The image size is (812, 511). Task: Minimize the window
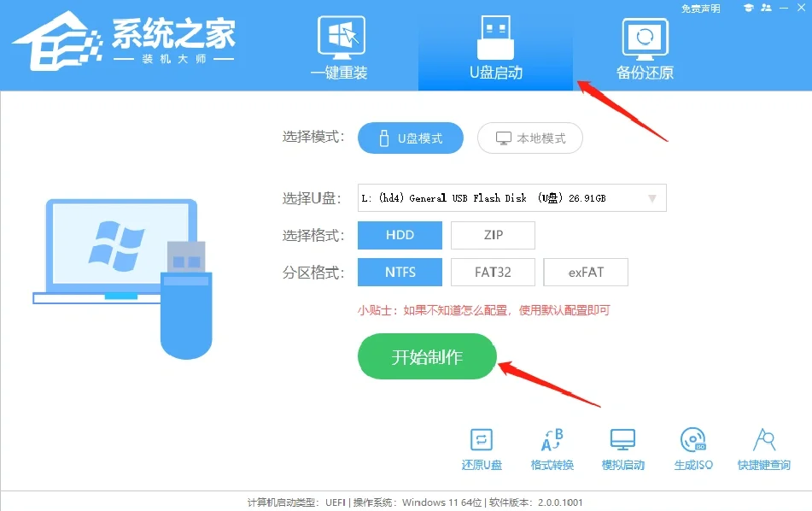tap(784, 8)
